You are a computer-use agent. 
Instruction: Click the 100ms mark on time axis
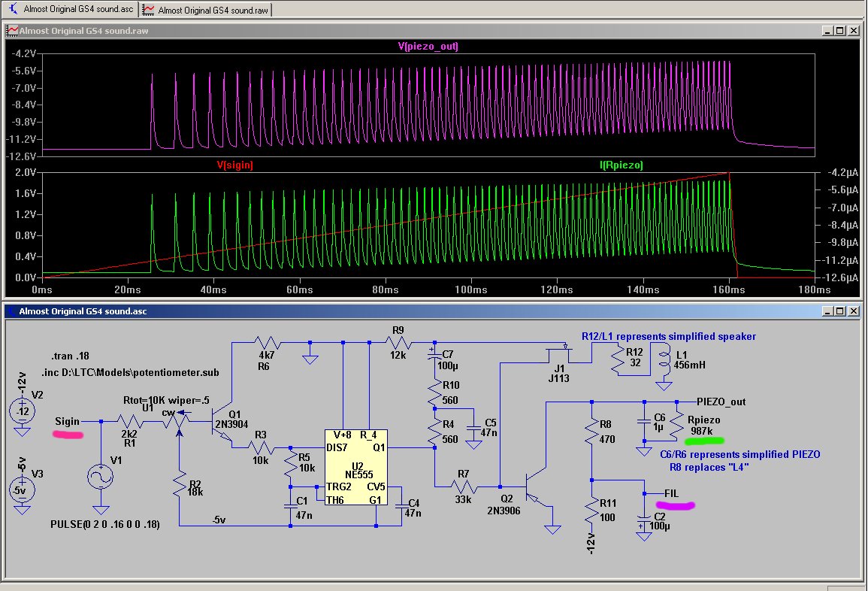click(471, 289)
